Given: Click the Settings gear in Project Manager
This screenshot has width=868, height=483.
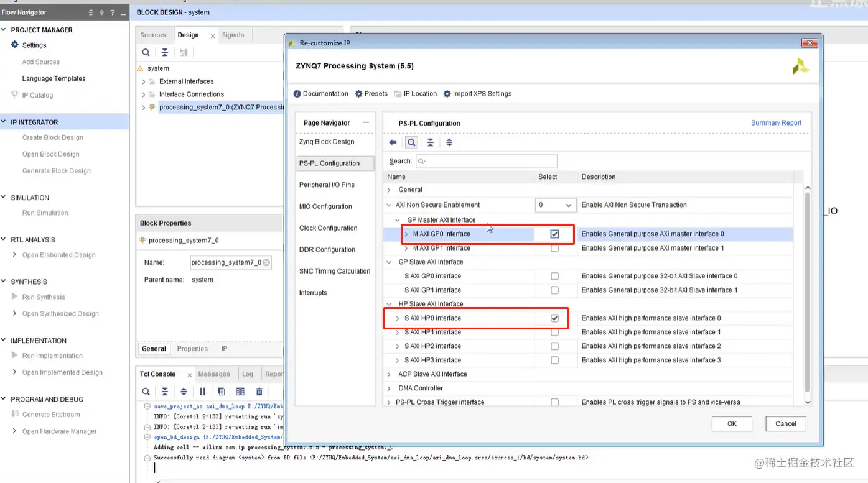Looking at the screenshot, I should [x=15, y=45].
